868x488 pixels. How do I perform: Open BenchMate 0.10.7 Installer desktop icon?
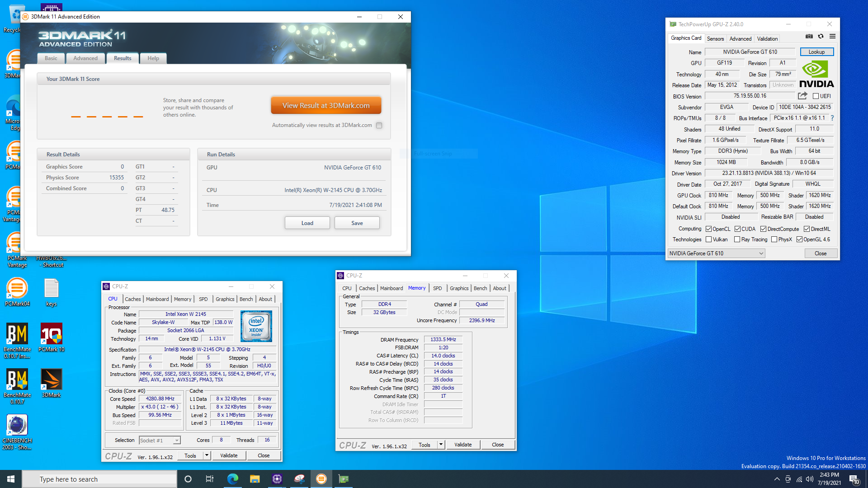point(17,341)
